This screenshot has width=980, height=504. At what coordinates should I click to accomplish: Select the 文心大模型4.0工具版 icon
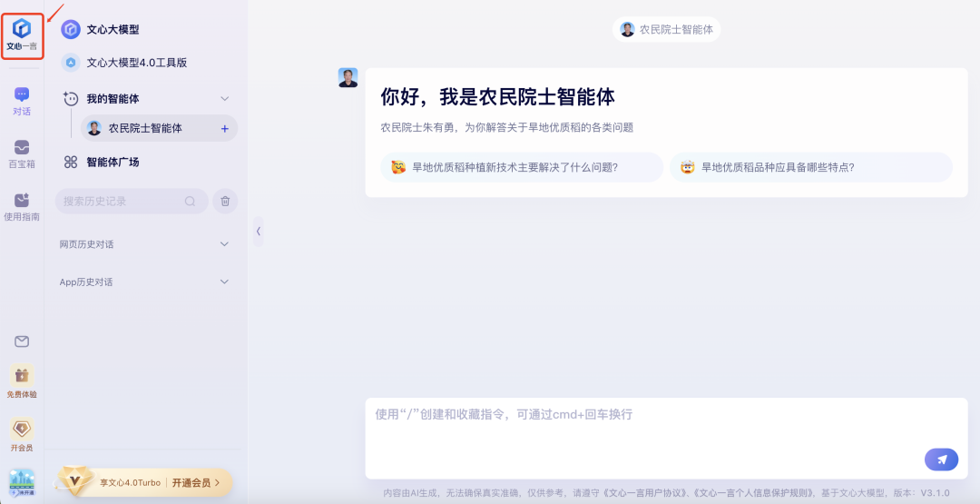point(71,63)
